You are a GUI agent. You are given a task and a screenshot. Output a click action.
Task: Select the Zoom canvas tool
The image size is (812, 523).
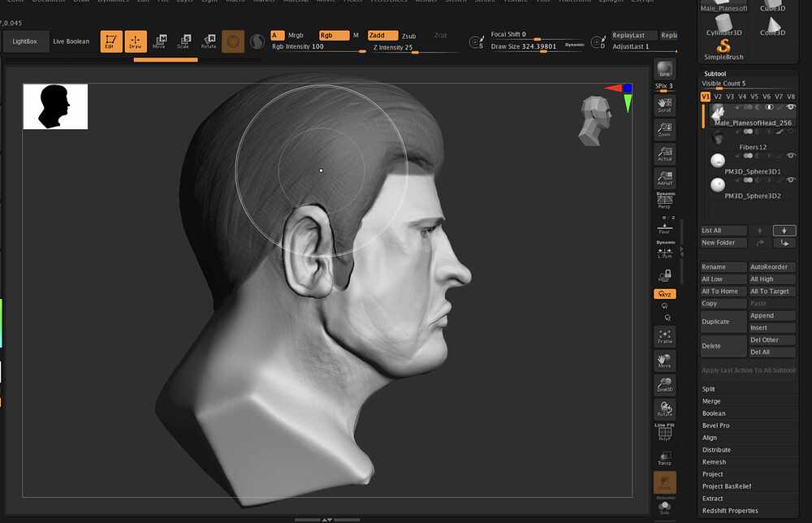coord(664,129)
